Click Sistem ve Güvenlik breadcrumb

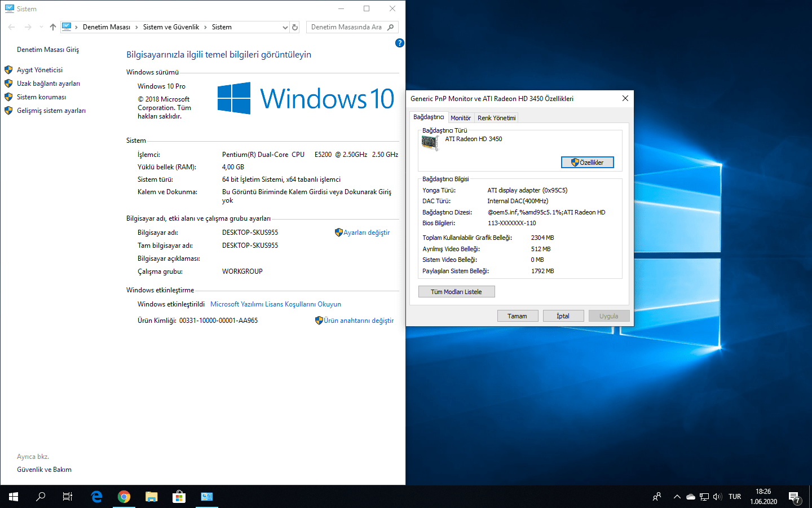[171, 27]
